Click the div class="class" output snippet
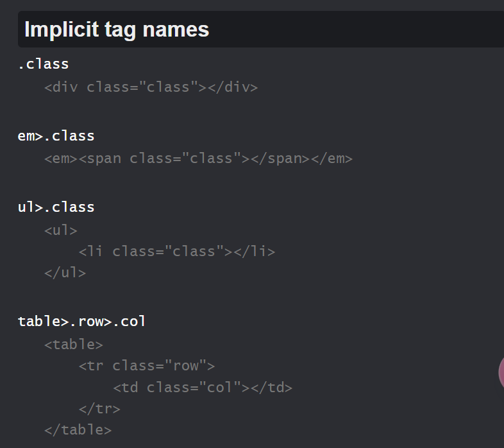 pos(151,87)
